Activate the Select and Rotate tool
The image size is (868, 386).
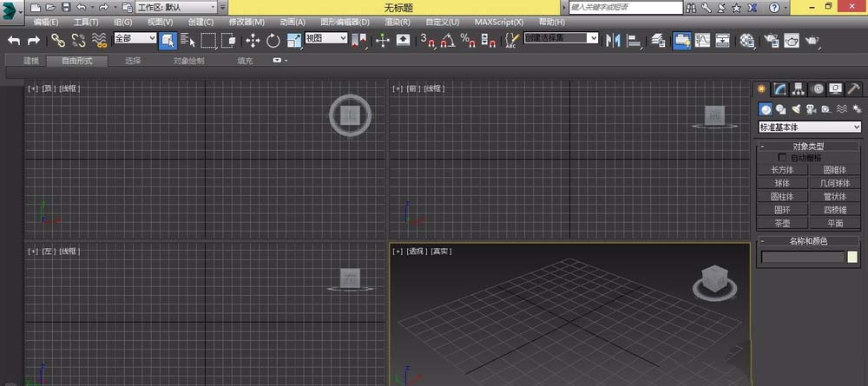[x=273, y=40]
